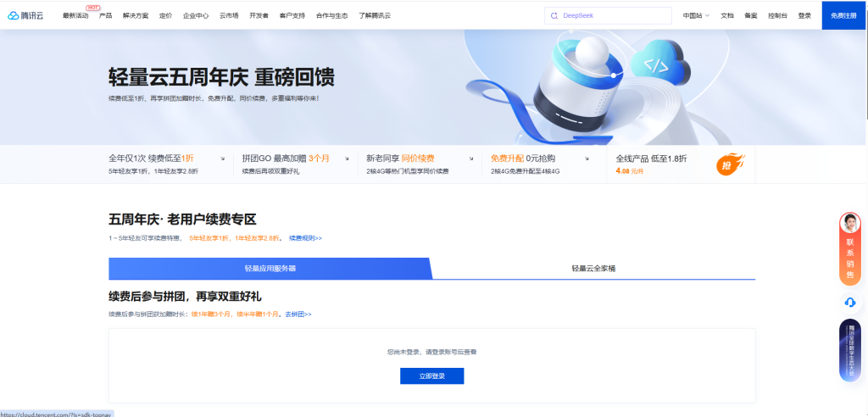Viewport: 868px width, 417px height.
Task: Click the 您尚未登录，请登录账号后查看 text
Action: [431, 352]
